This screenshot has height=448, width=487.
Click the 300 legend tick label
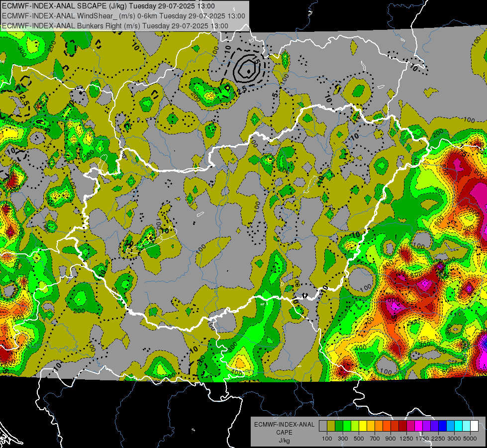coord(343,439)
